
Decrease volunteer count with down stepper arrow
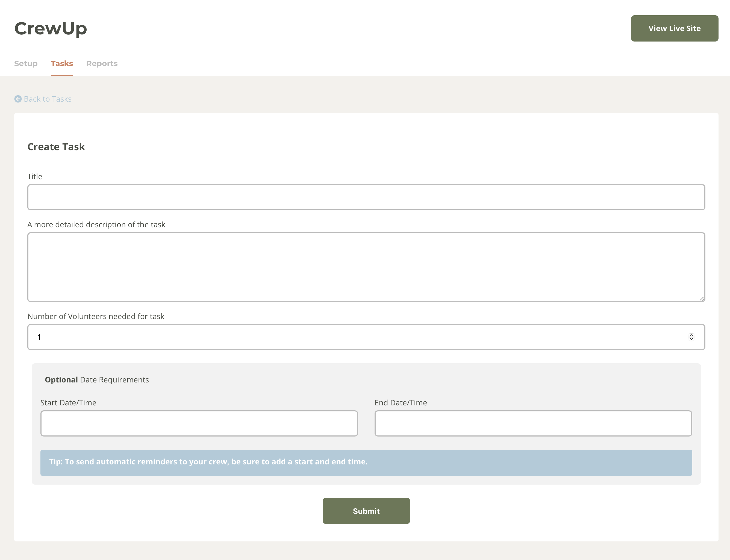tap(691, 339)
